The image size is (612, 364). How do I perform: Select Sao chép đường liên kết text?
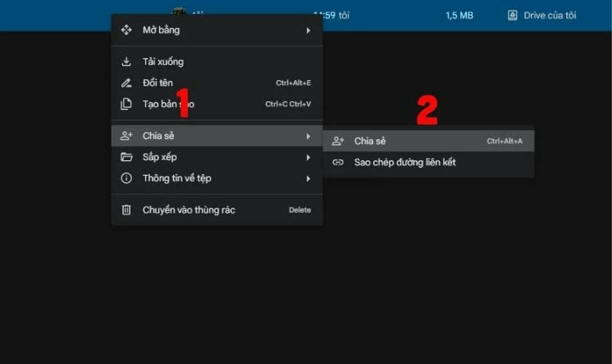[404, 162]
